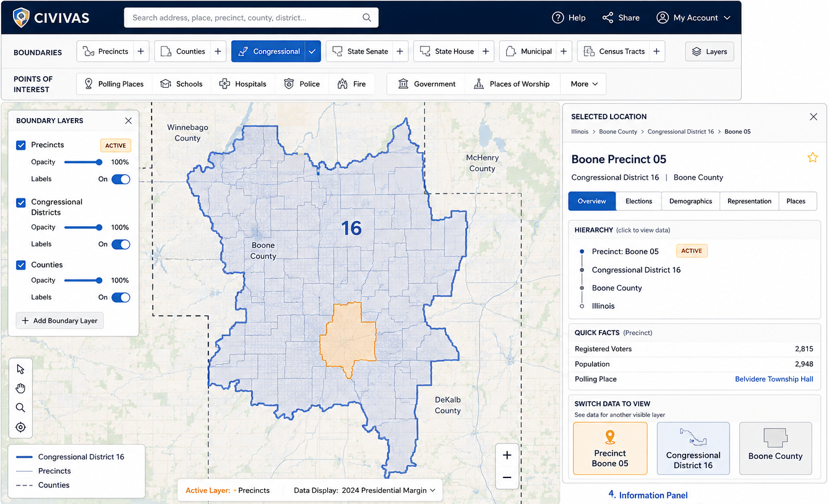Viewport: 829px width, 504px height.
Task: Select Precinct Boone 05 data card
Action: (x=610, y=448)
